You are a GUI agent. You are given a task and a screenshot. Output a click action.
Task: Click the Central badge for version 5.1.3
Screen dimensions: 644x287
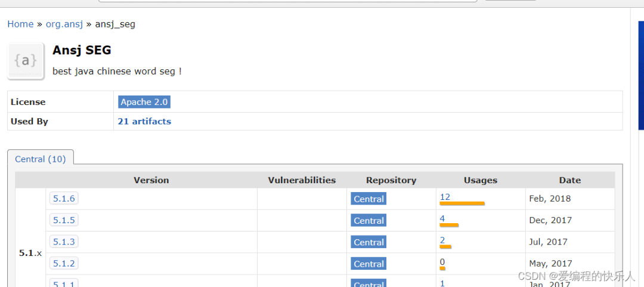(x=369, y=242)
